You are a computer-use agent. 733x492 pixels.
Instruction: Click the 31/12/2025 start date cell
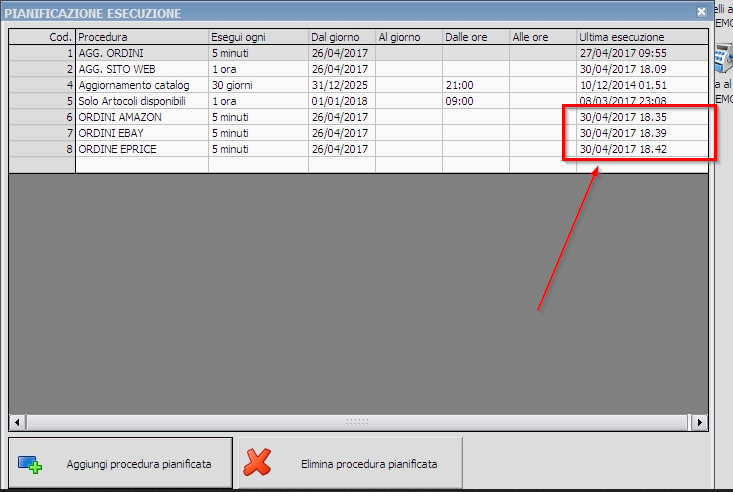click(342, 85)
